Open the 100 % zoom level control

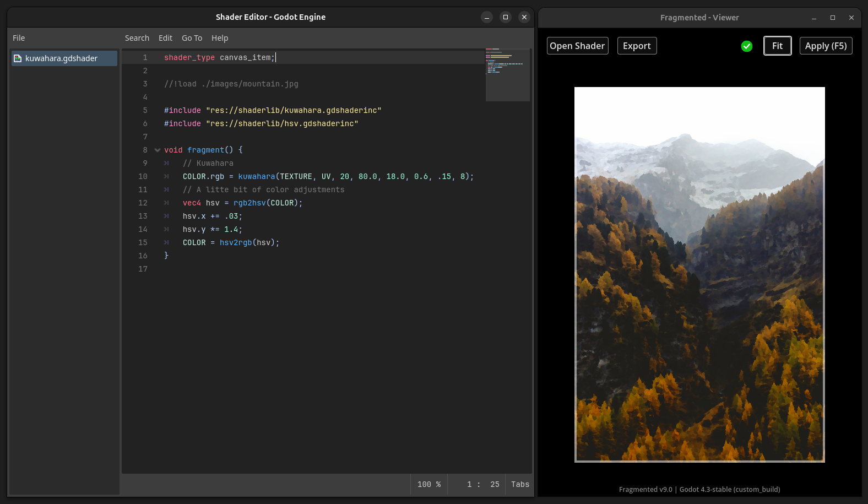coord(429,484)
